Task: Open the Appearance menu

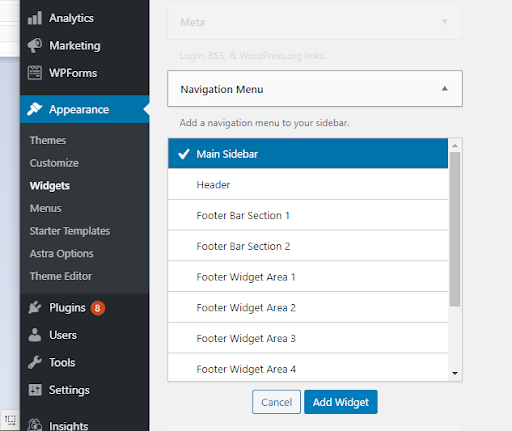Action: 85,109
